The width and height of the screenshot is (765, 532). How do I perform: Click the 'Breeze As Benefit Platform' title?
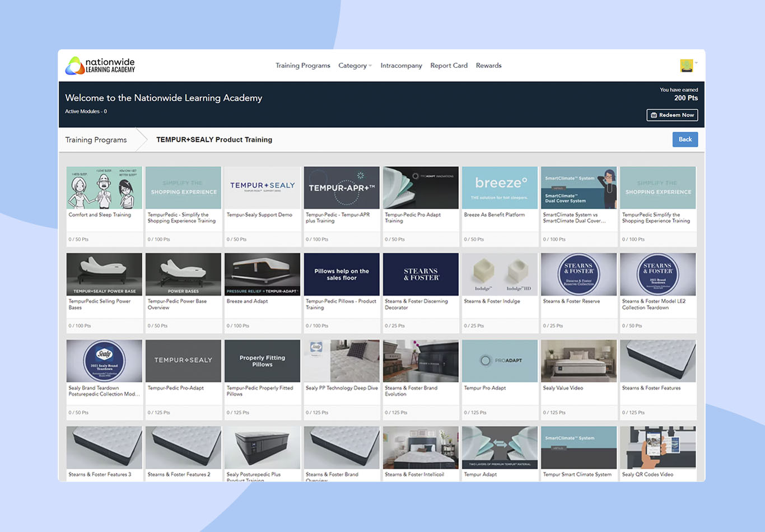pyautogui.click(x=495, y=214)
